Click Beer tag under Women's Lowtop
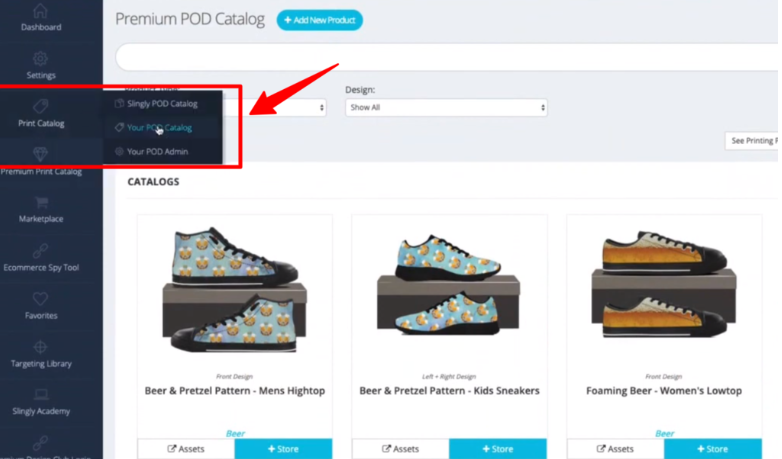The height and width of the screenshot is (459, 782). coord(664,434)
